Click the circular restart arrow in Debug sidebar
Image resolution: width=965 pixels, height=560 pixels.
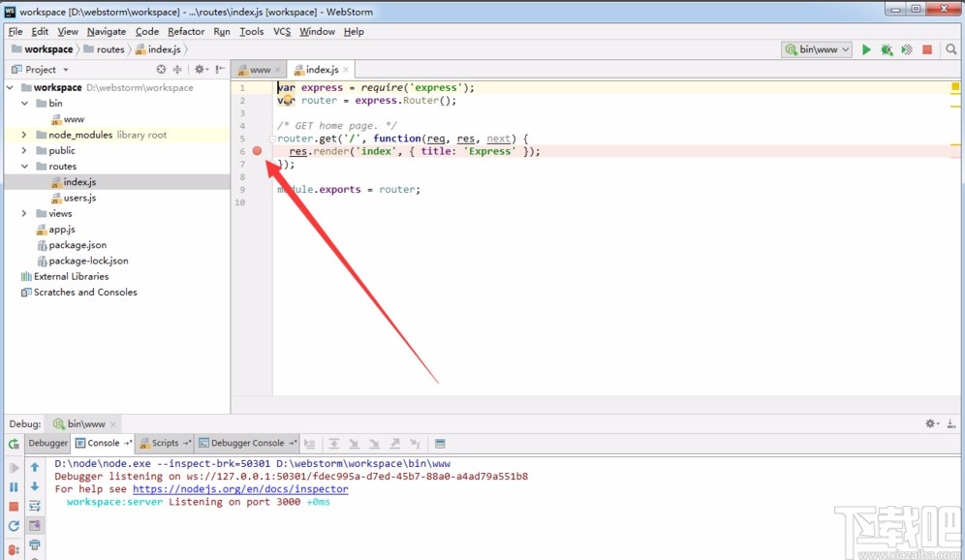pos(14,526)
